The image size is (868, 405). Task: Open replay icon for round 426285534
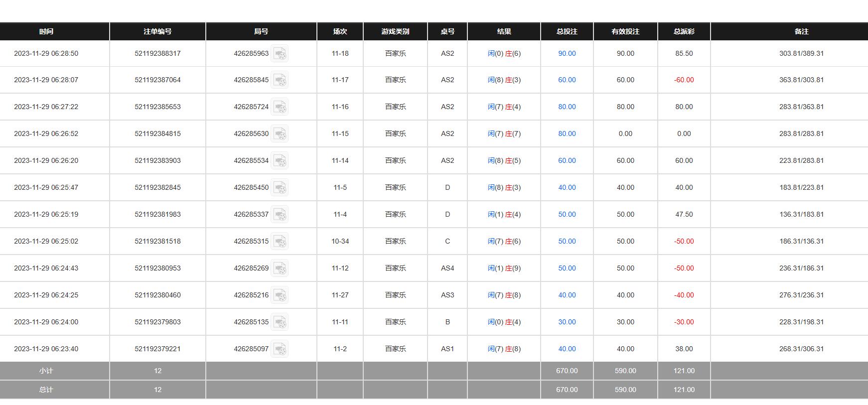point(280,161)
